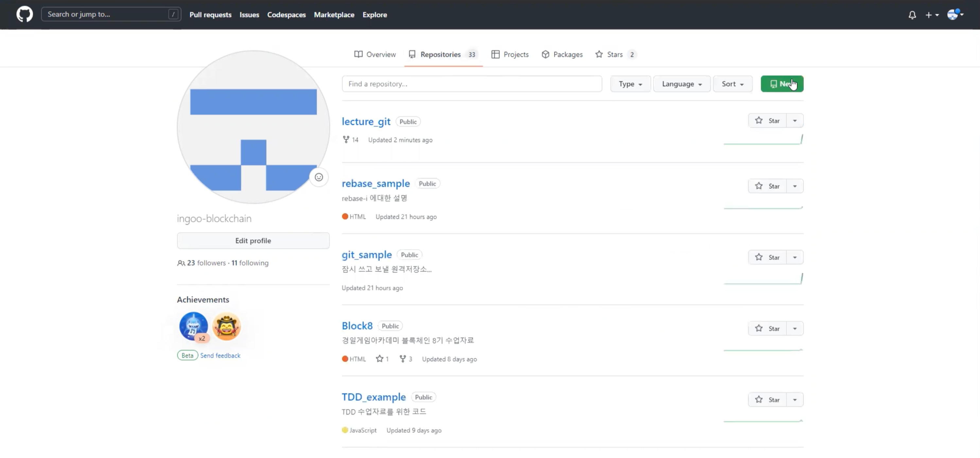Star the lecture_git repository
980x458 pixels.
click(767, 121)
